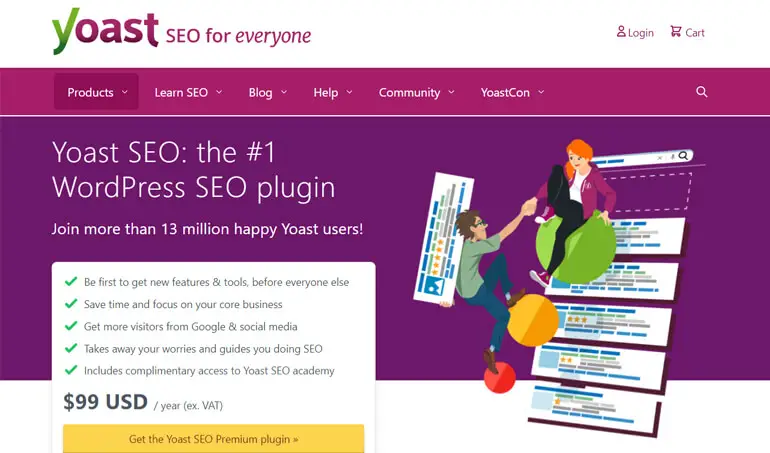Open the Blog menu
The width and height of the screenshot is (770, 453).
coord(268,92)
